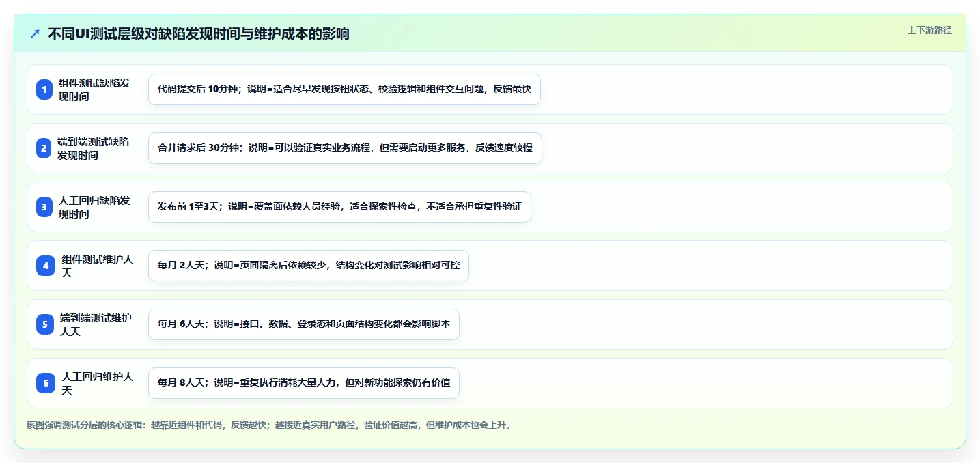Image resolution: width=980 pixels, height=463 pixels.
Task: Select number badge 2 for 端到端测试缺陷发现时间
Action: (44, 148)
